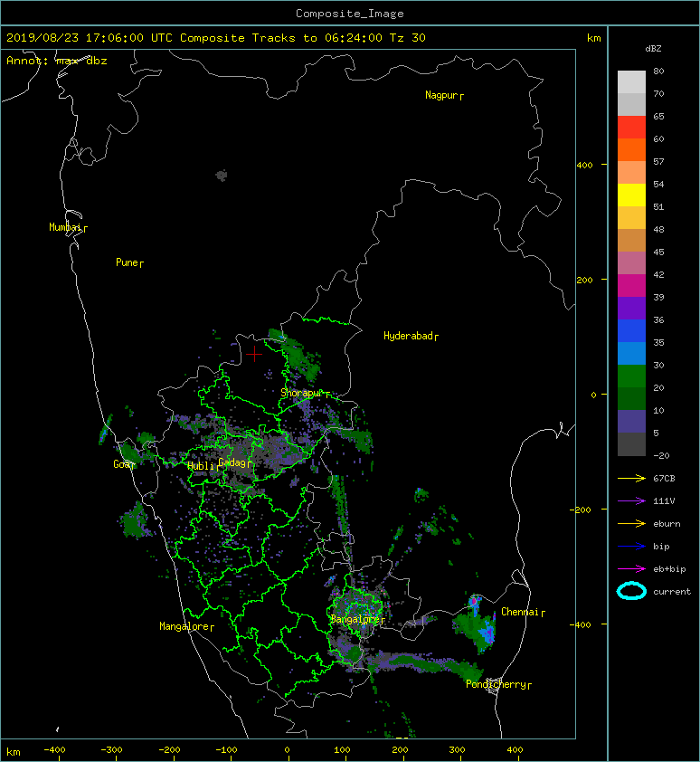Click the light gray 70 dBZ swatch

(631, 81)
